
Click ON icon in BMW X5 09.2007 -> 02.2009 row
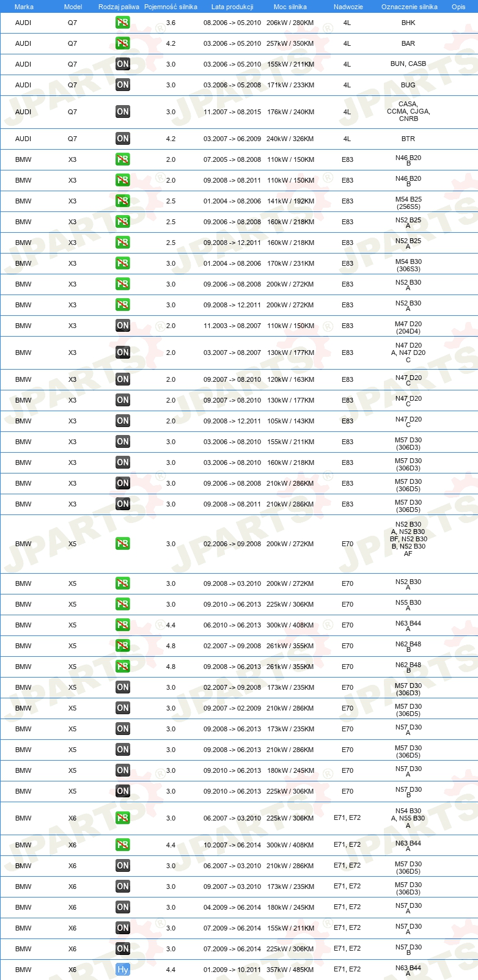(123, 708)
